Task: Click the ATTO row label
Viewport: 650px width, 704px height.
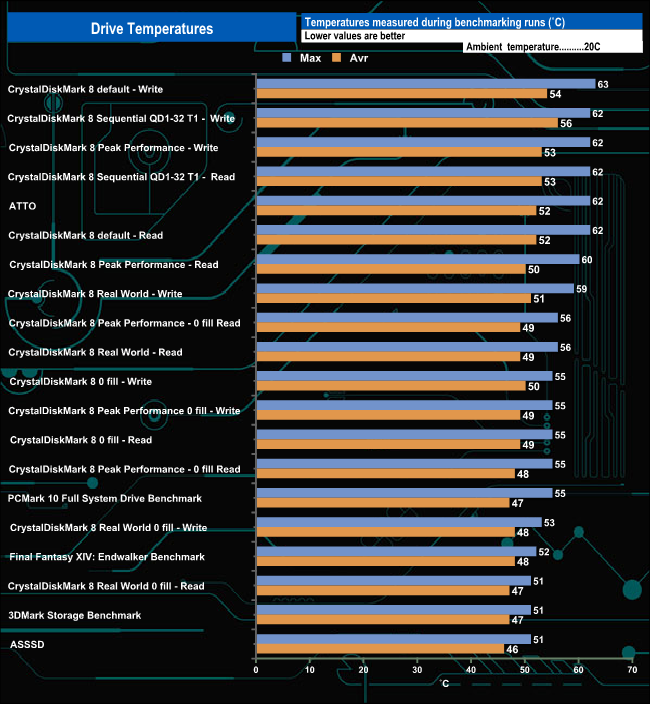Action: tap(22, 206)
